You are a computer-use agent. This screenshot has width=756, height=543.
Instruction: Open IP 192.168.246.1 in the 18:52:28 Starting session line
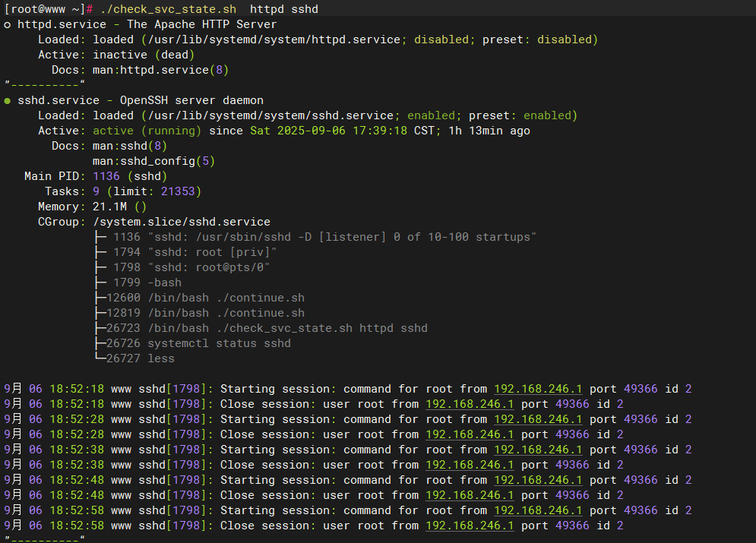coord(538,419)
